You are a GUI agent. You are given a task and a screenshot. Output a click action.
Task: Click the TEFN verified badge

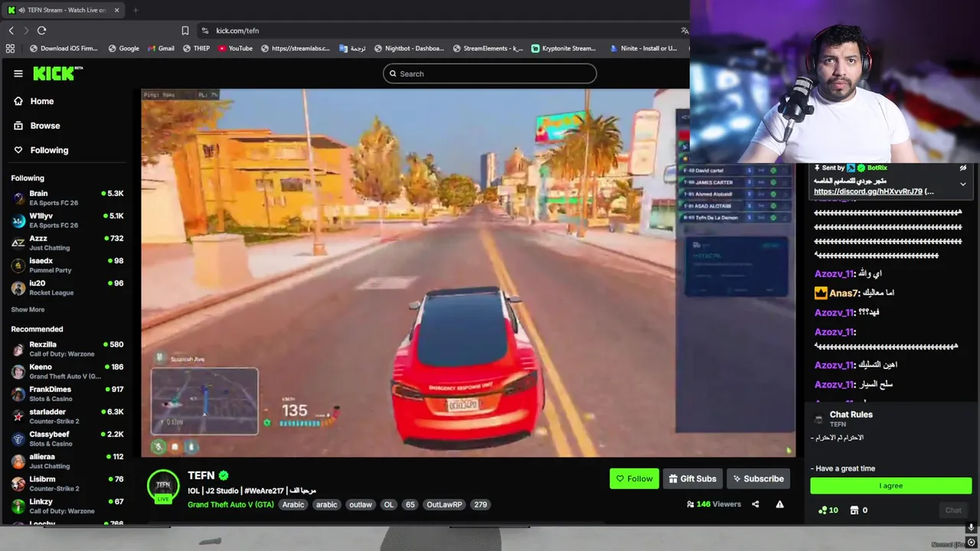[224, 475]
